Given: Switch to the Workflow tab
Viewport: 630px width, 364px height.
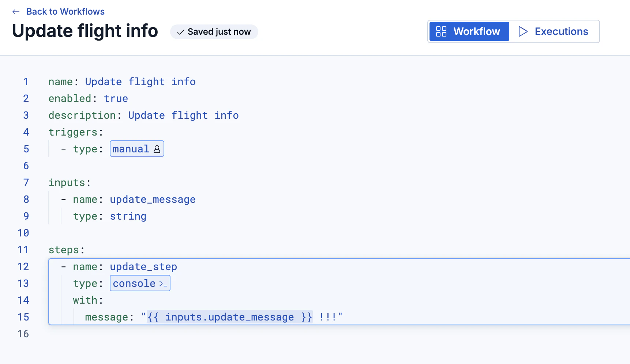Looking at the screenshot, I should coord(469,31).
